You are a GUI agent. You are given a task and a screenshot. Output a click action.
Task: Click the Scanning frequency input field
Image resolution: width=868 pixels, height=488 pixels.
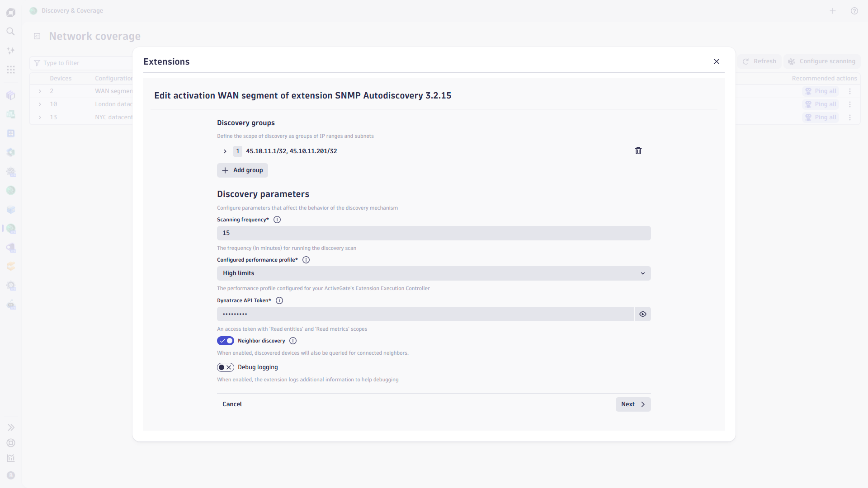[x=434, y=233]
